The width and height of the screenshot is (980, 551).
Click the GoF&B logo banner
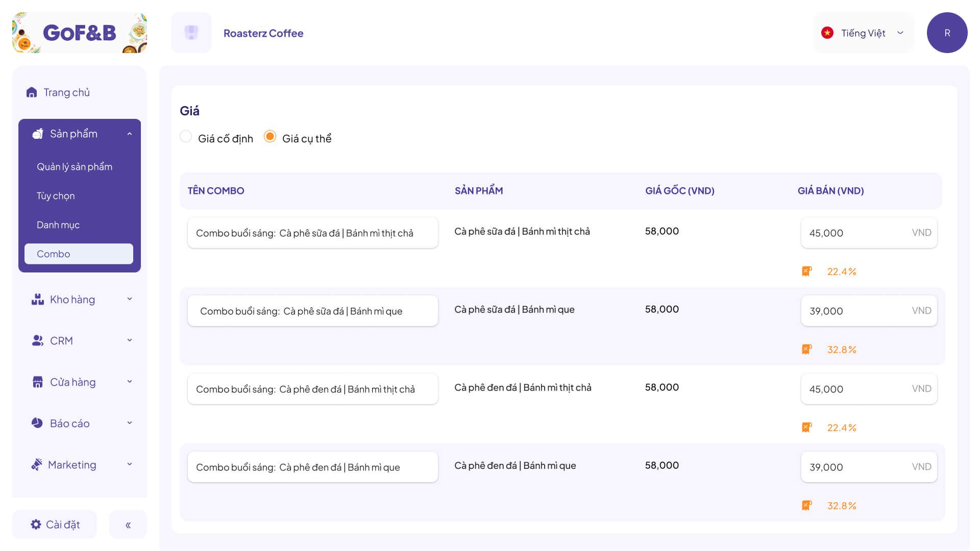click(80, 33)
